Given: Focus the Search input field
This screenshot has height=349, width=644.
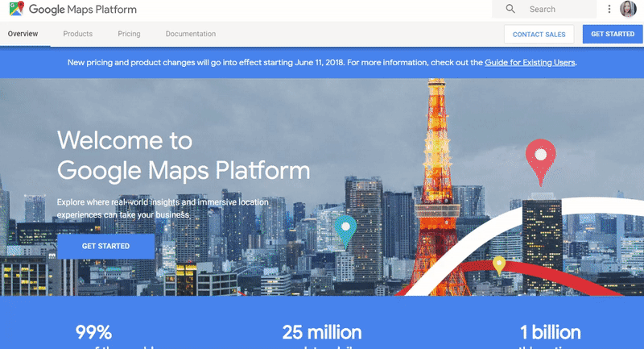Looking at the screenshot, I should click(x=557, y=10).
